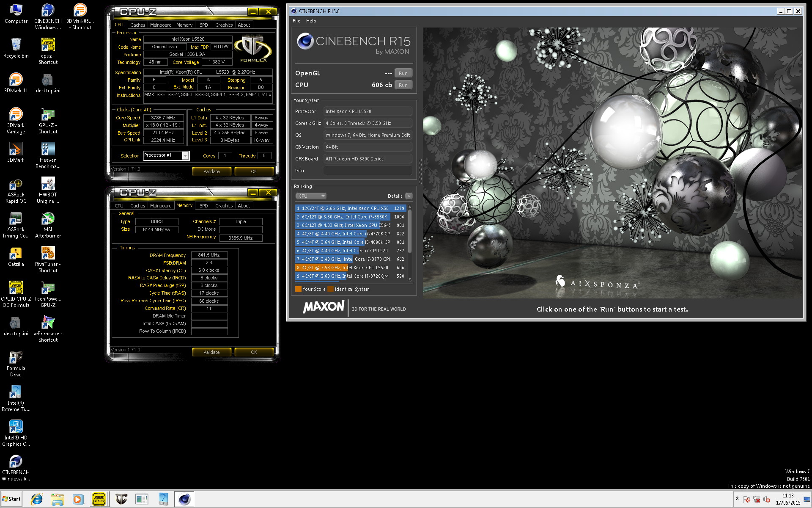Image resolution: width=812 pixels, height=508 pixels.
Task: Open the File menu in Cinebench
Action: click(296, 21)
